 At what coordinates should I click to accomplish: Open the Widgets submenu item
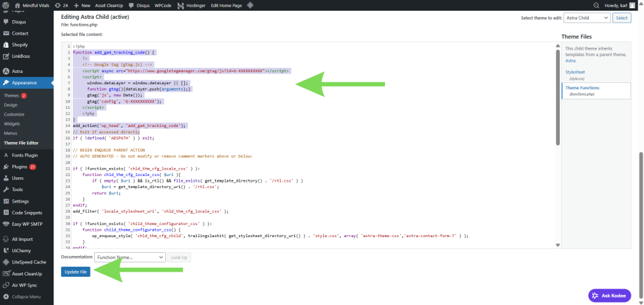[x=12, y=123]
